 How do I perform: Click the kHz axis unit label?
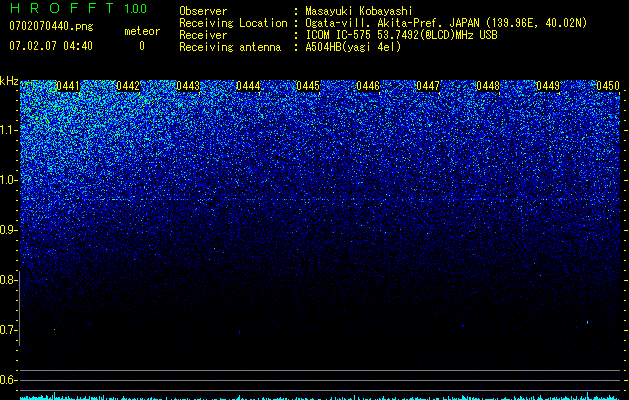pyautogui.click(x=9, y=81)
